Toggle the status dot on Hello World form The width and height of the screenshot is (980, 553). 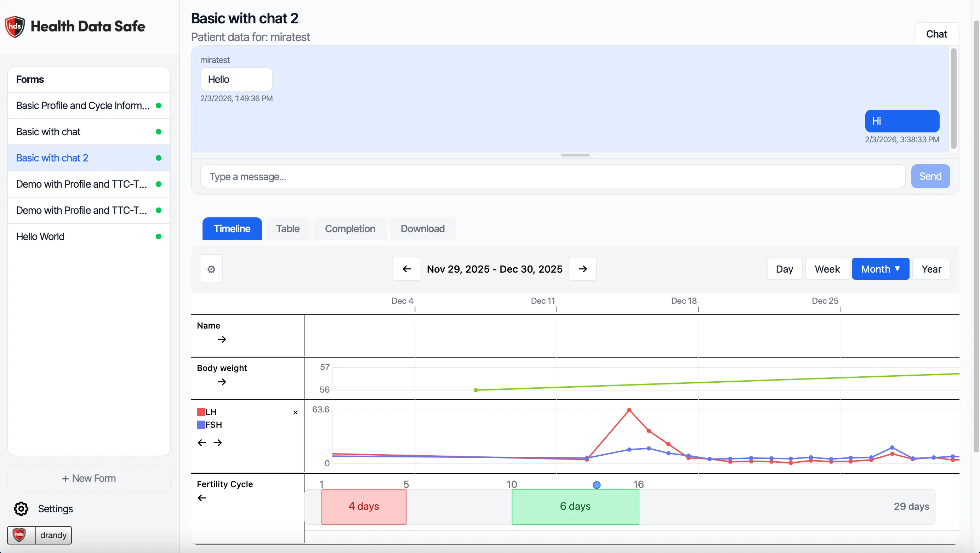pyautogui.click(x=159, y=236)
